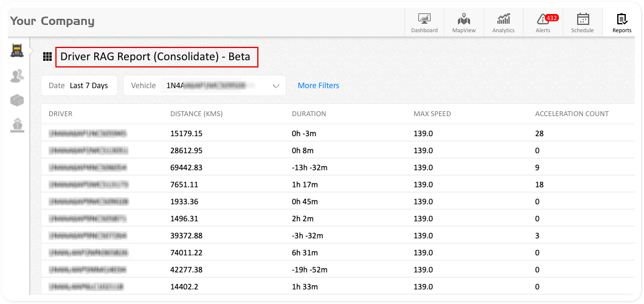The width and height of the screenshot is (644, 304).
Task: Click the package box sidebar icon
Action: pyautogui.click(x=17, y=100)
